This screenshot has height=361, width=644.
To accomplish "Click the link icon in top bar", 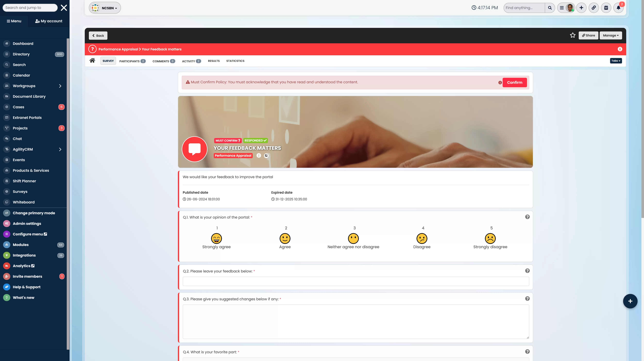I will (594, 8).
